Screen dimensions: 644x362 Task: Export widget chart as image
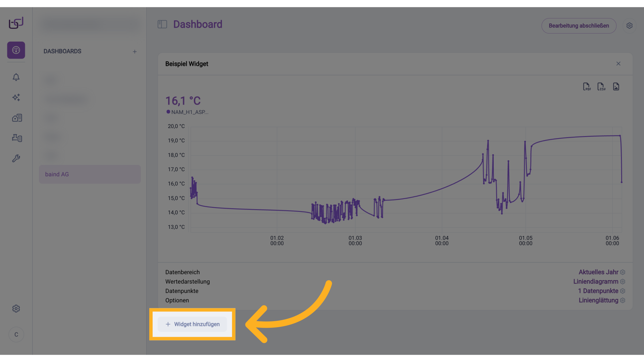(616, 87)
